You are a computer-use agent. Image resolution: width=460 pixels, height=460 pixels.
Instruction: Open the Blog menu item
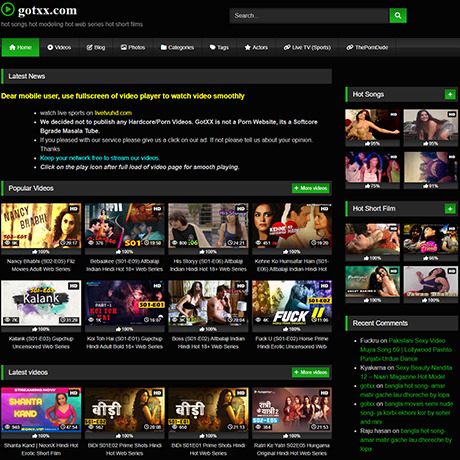pos(96,47)
